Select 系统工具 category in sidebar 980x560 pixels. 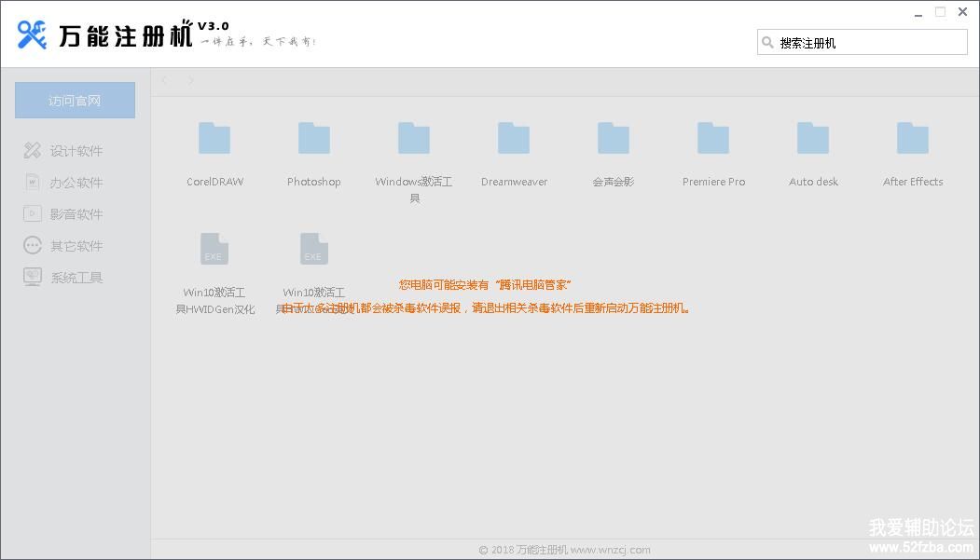[63, 277]
